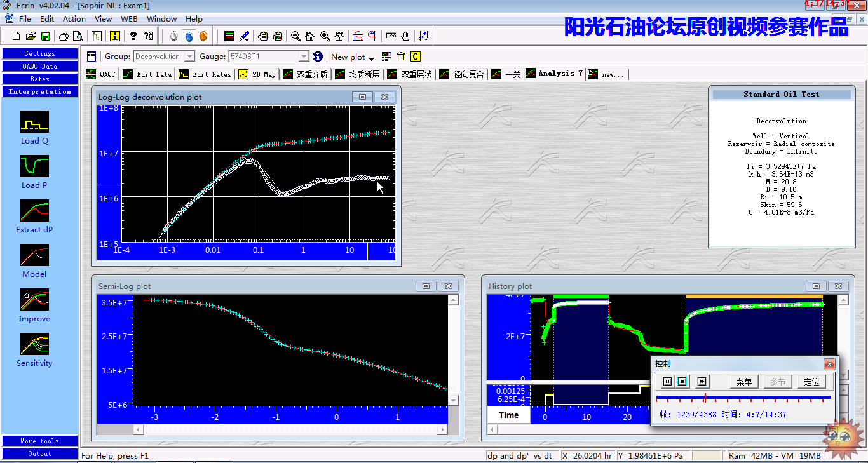
Task: Click the fast-forward button in 控制 panel
Action: pos(702,382)
